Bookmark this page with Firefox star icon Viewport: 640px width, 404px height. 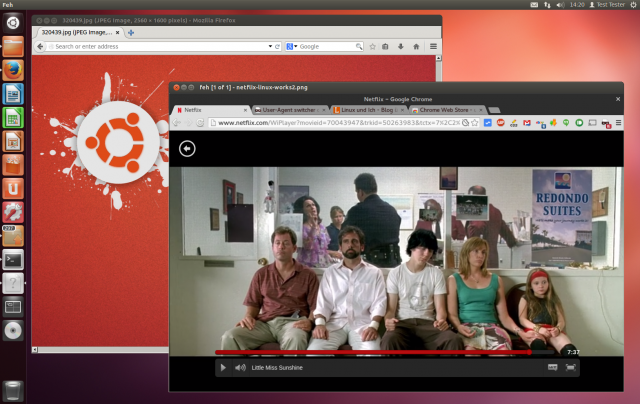[x=372, y=47]
